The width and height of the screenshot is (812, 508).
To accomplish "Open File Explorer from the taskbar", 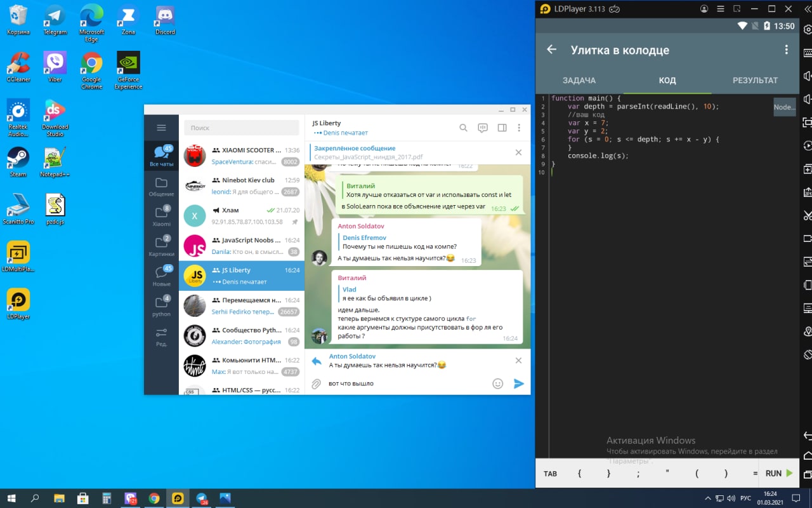I will pos(59,498).
